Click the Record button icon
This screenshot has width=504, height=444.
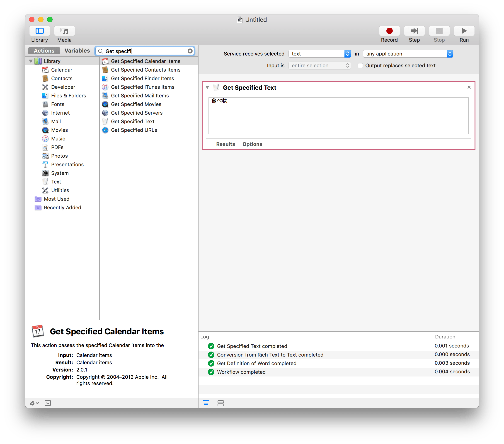389,31
